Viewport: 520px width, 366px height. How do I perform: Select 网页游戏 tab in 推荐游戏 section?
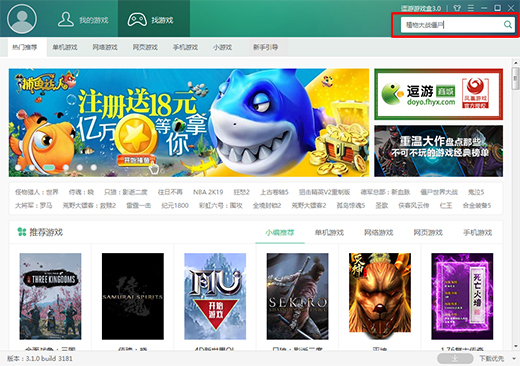tap(428, 232)
